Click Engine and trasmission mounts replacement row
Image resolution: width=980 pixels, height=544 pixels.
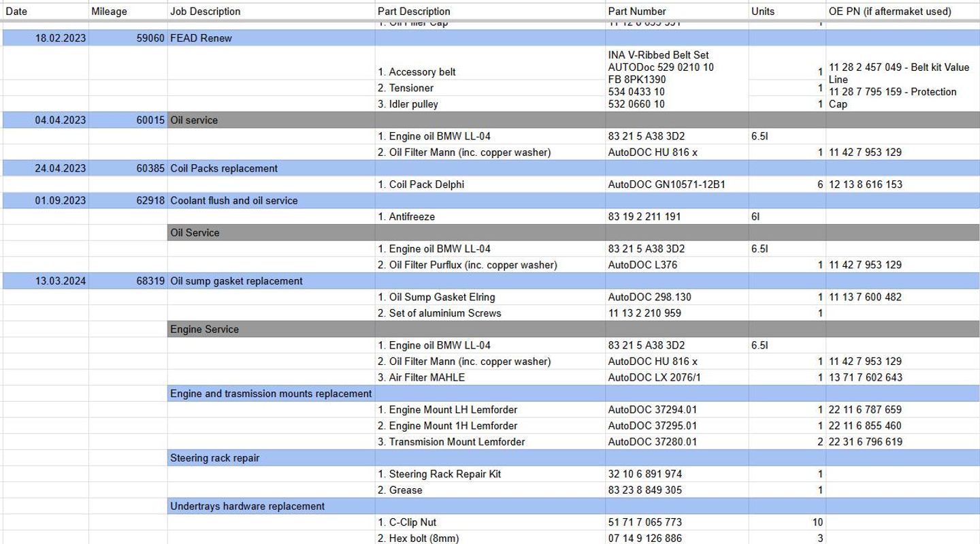click(271, 394)
